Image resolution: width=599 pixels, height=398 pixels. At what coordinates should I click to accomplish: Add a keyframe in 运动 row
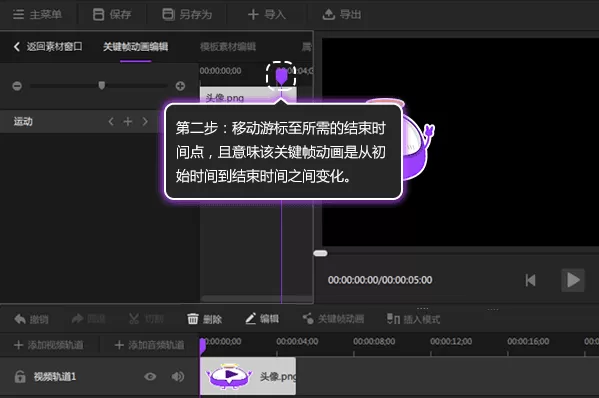(x=128, y=121)
